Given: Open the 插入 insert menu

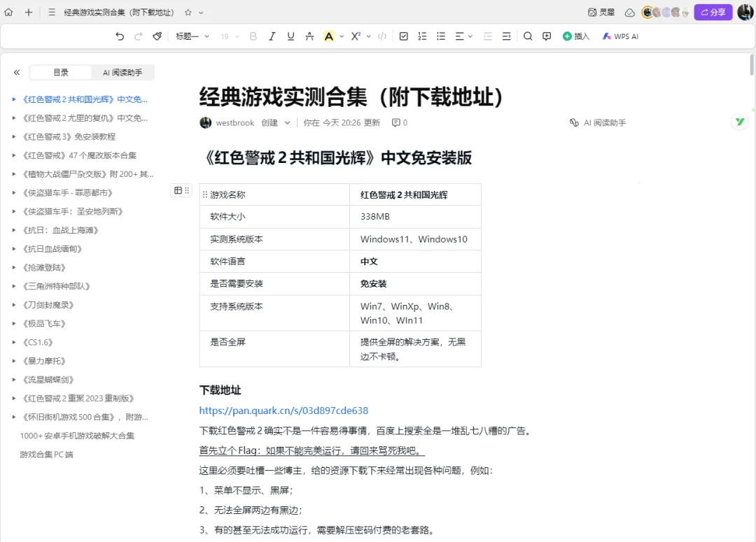Looking at the screenshot, I should pyautogui.click(x=576, y=36).
